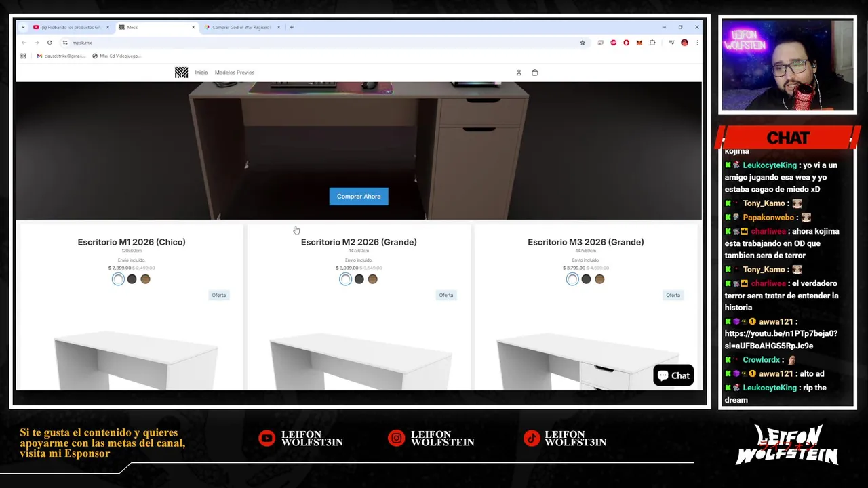
Task: Open the shopping bag cart icon
Action: (x=534, y=73)
